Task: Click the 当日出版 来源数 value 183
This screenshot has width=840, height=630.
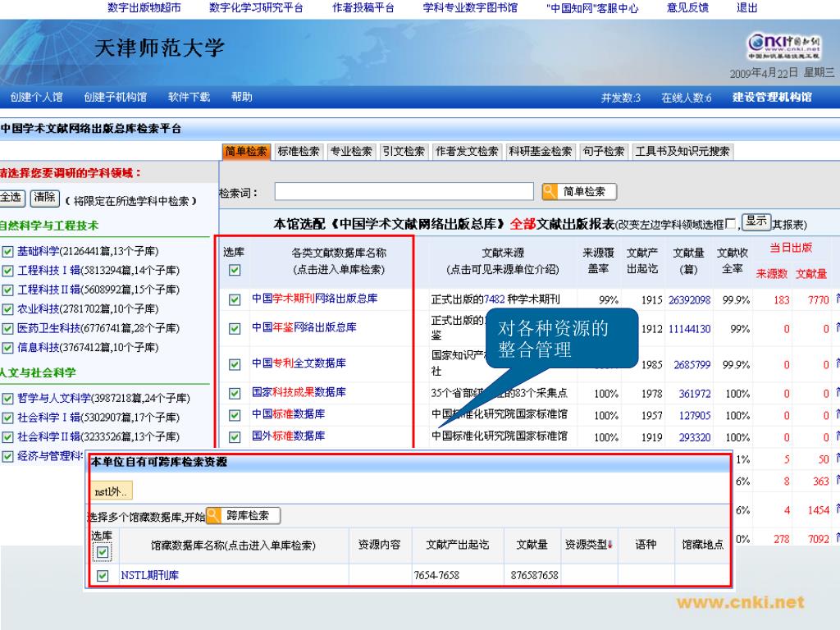Action: click(782, 300)
